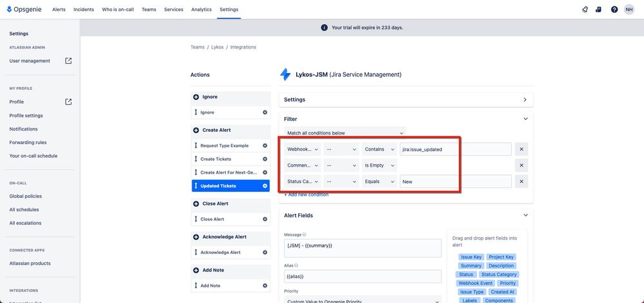Select the Request Type Example action

pyautogui.click(x=231, y=145)
